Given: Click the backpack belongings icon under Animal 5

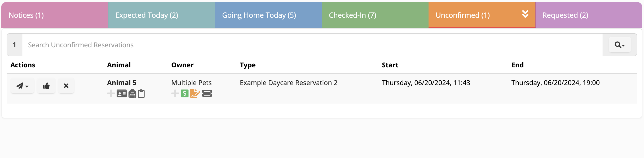Looking at the screenshot, I should [x=132, y=93].
